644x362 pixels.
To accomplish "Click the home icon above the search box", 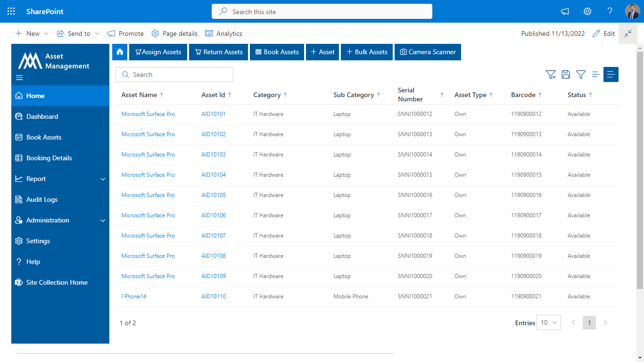I will point(120,52).
